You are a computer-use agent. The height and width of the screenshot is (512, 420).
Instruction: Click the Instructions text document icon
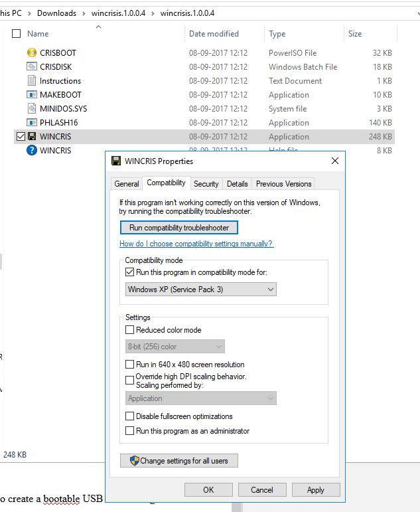(x=32, y=80)
